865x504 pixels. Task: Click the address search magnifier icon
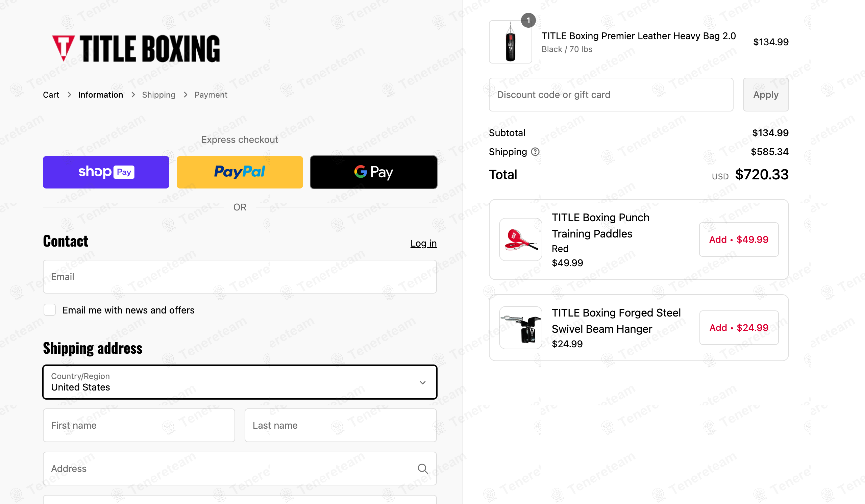(423, 469)
